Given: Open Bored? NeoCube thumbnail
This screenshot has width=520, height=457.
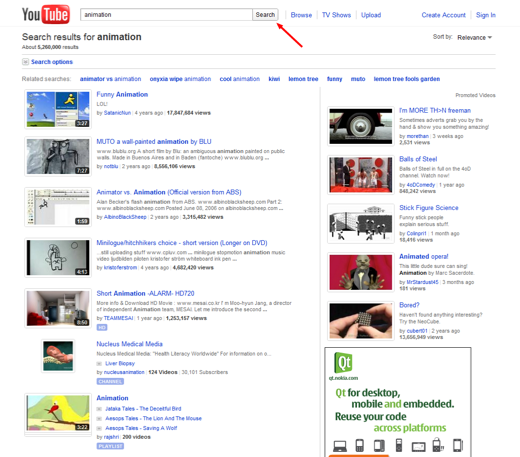Looking at the screenshot, I should [x=361, y=321].
